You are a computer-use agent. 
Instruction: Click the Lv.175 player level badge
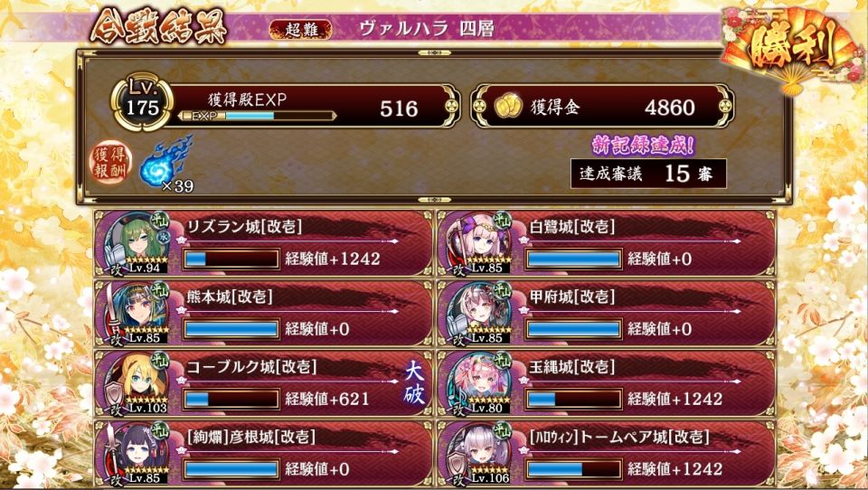(142, 102)
